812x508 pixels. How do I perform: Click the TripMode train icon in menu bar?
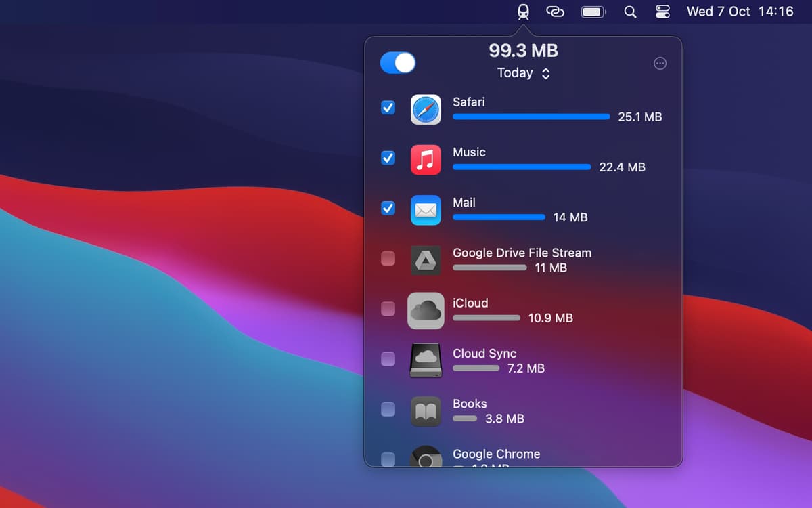coord(523,12)
